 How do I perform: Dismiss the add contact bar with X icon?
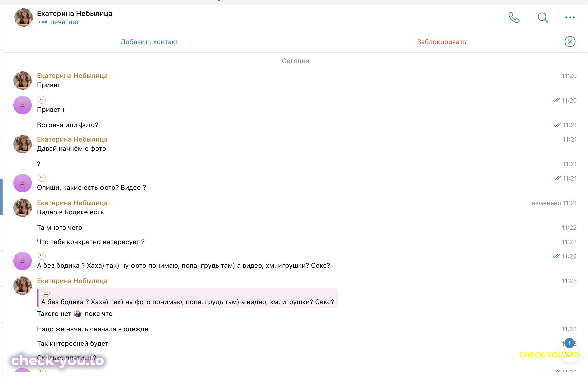(570, 42)
